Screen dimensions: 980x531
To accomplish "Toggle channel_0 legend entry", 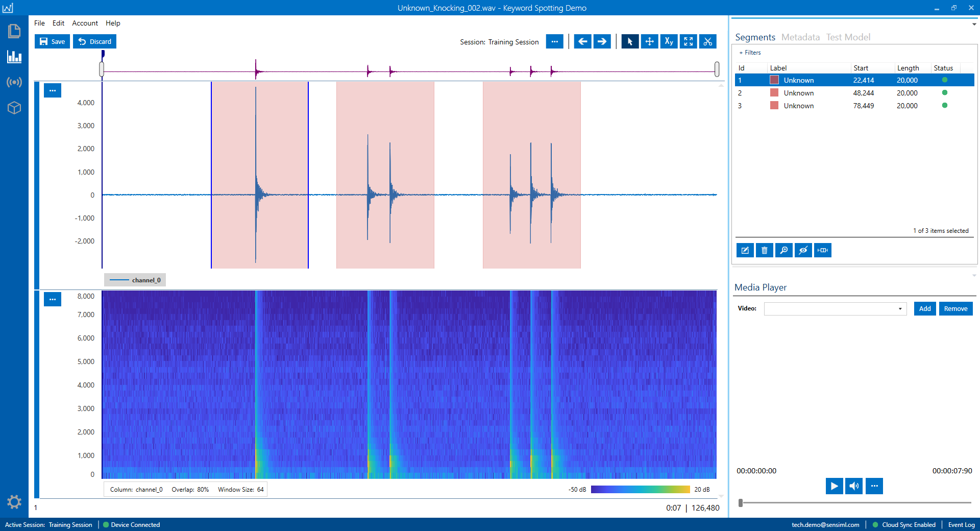I will click(x=135, y=280).
